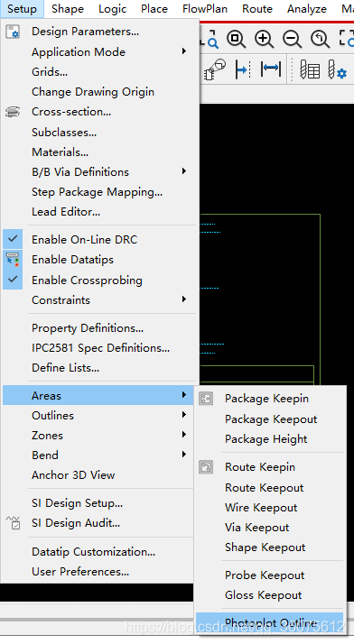Image resolution: width=354 pixels, height=644 pixels.
Task: Toggle Enable On-Line DRC
Action: click(99, 239)
